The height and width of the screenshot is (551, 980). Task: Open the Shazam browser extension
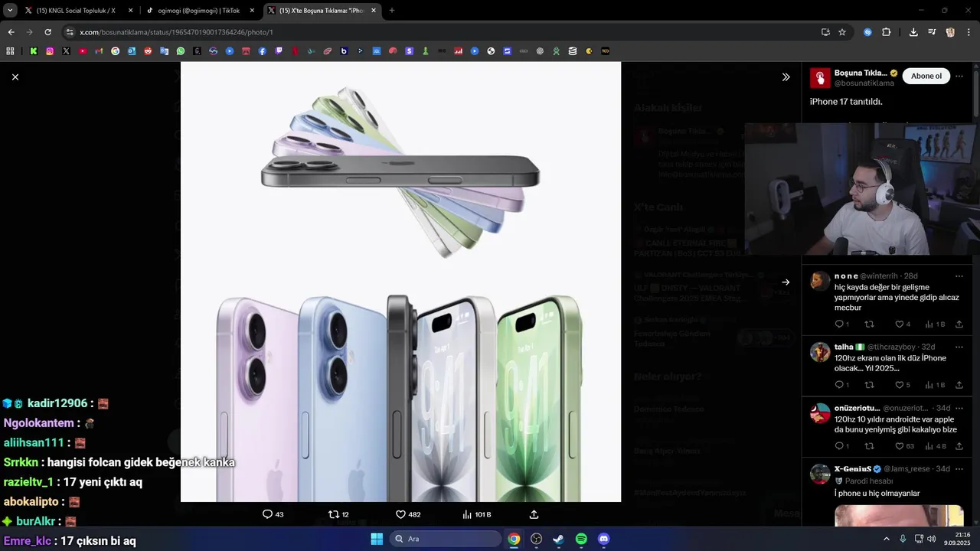[x=867, y=32]
